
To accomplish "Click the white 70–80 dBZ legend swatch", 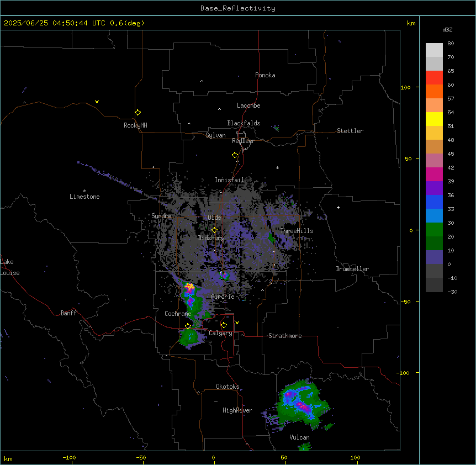I will 434,50.
